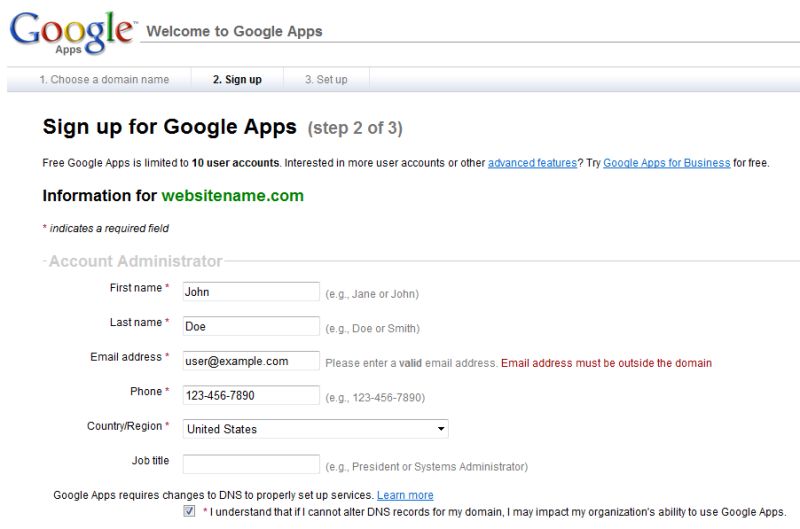Click the 'Please enter a valid email address' hint
Image resolution: width=800 pixels, height=529 pixels.
pyautogui.click(x=411, y=363)
